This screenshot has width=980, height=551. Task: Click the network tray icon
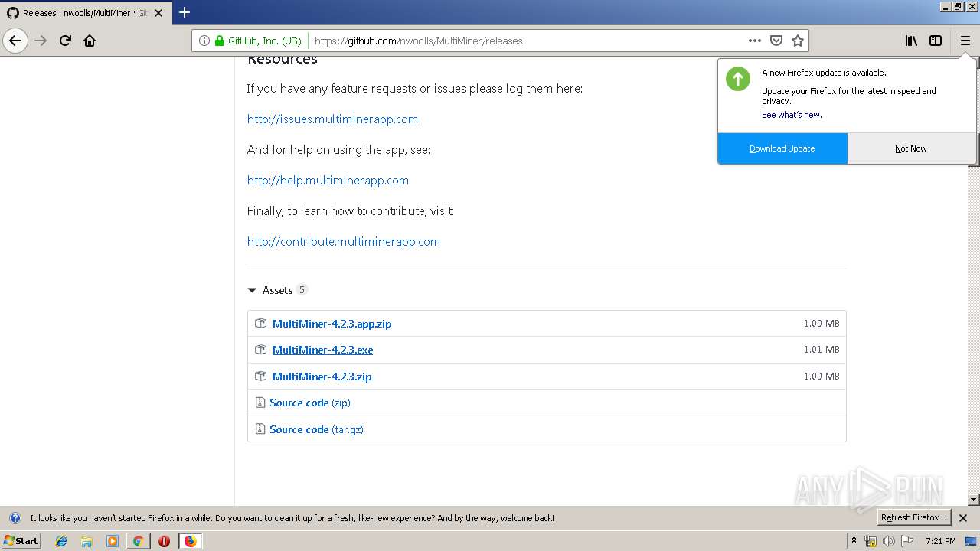(x=871, y=541)
